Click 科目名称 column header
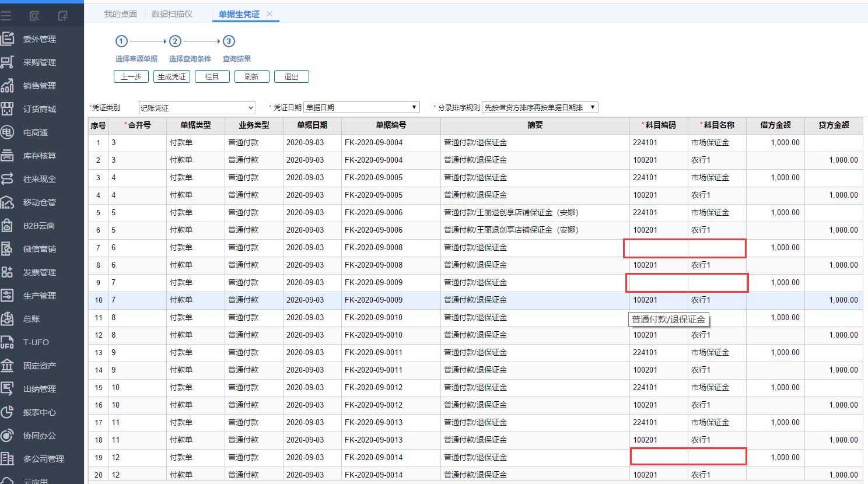The height and width of the screenshot is (484, 868). [x=717, y=125]
